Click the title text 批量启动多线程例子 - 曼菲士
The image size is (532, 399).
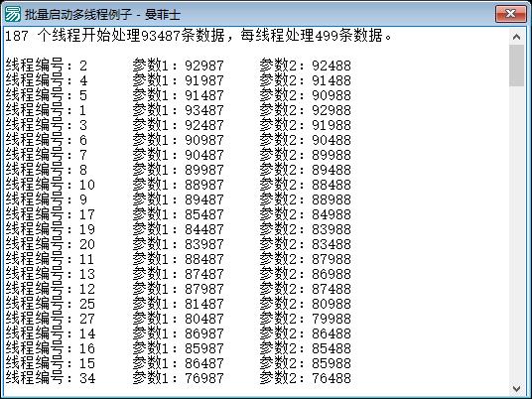point(102,14)
